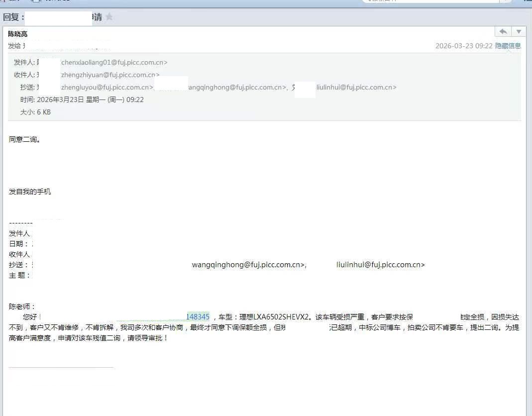Click liulinhui address in the quoted message

(380, 265)
